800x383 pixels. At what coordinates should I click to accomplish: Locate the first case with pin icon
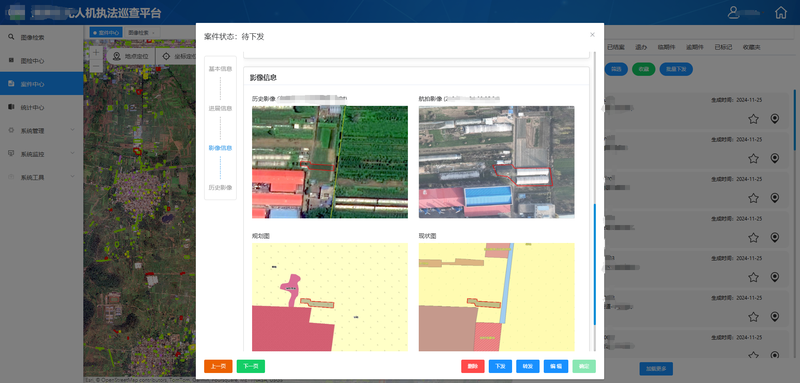[774, 119]
